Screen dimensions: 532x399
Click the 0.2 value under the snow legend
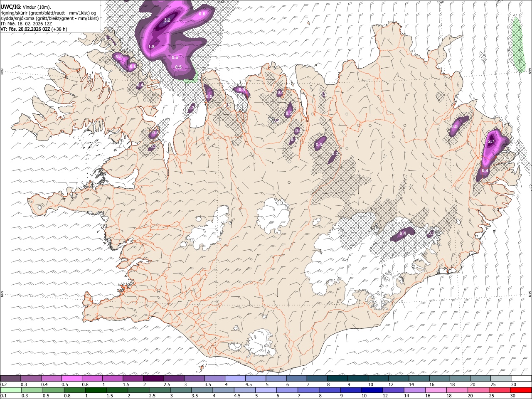3,384
